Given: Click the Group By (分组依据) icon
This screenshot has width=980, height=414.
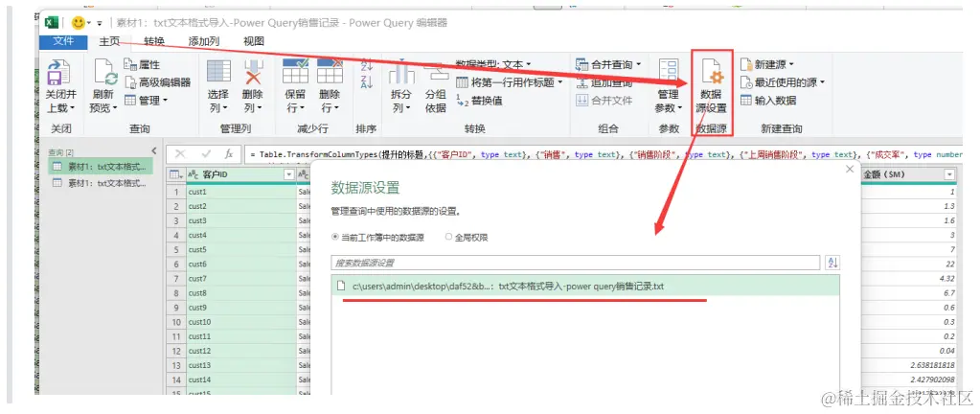Looking at the screenshot, I should coord(436,72).
